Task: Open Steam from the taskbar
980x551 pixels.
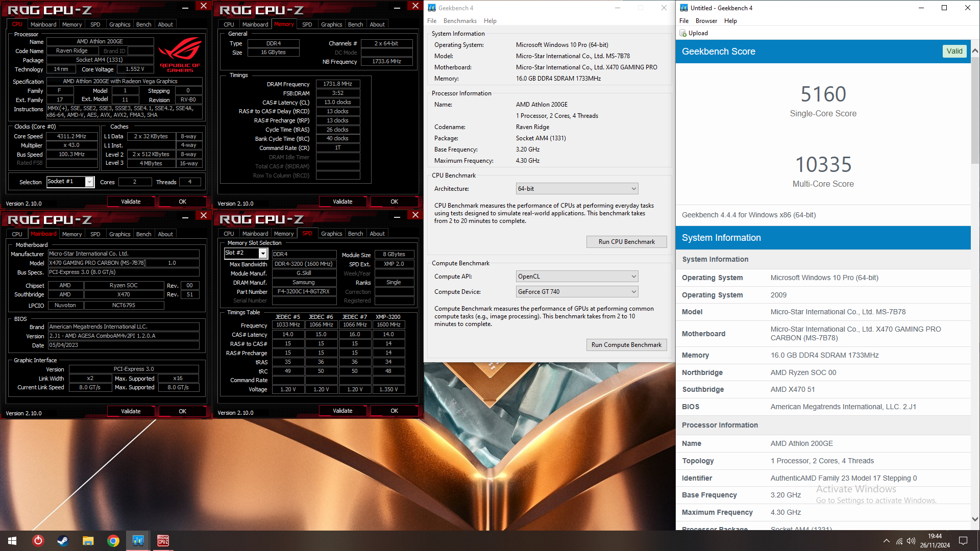Action: pyautogui.click(x=63, y=541)
